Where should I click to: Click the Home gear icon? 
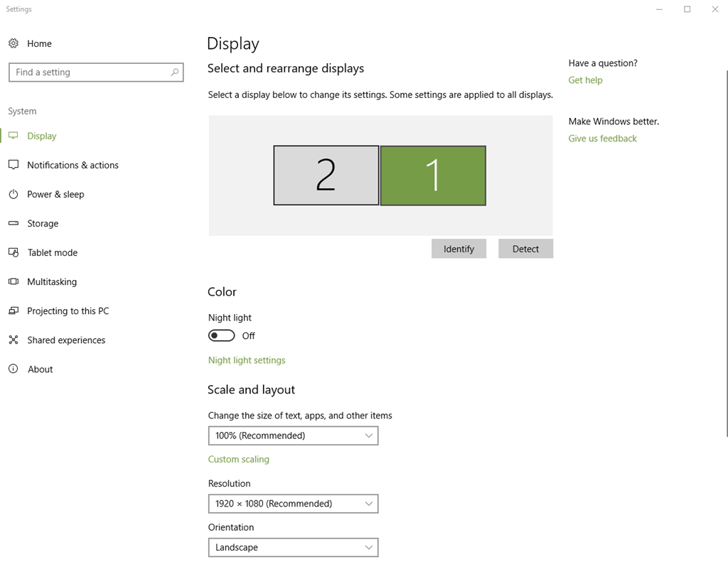click(x=14, y=43)
